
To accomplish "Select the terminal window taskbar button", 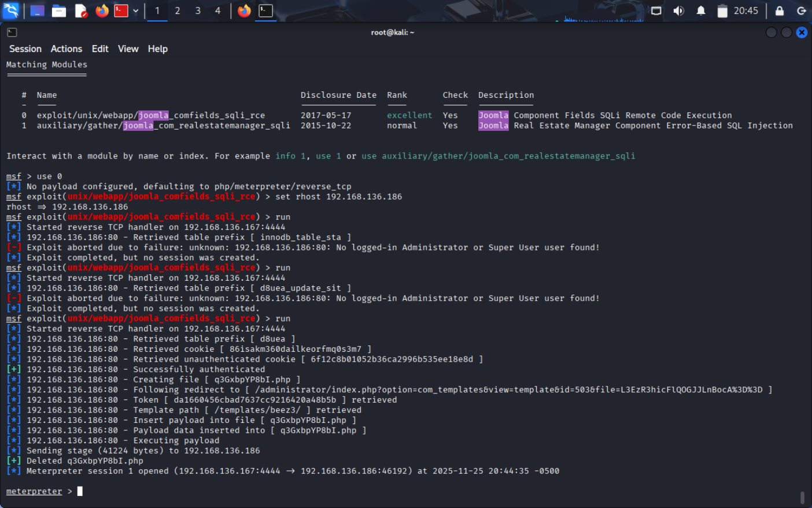I will tap(265, 10).
